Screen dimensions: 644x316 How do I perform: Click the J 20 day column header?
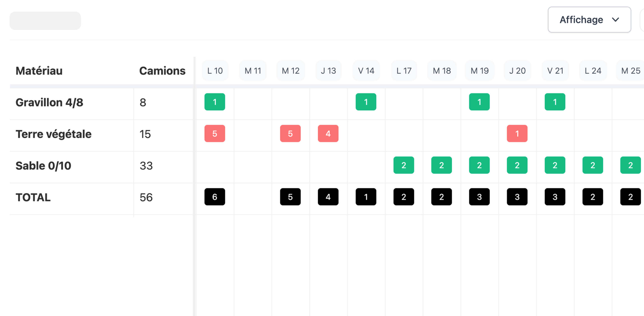point(517,71)
